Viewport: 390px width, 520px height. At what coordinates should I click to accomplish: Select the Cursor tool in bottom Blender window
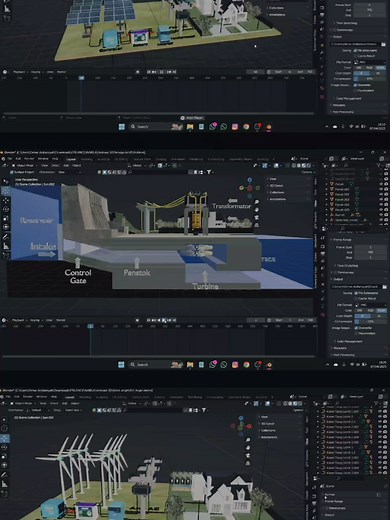(x=5, y=428)
